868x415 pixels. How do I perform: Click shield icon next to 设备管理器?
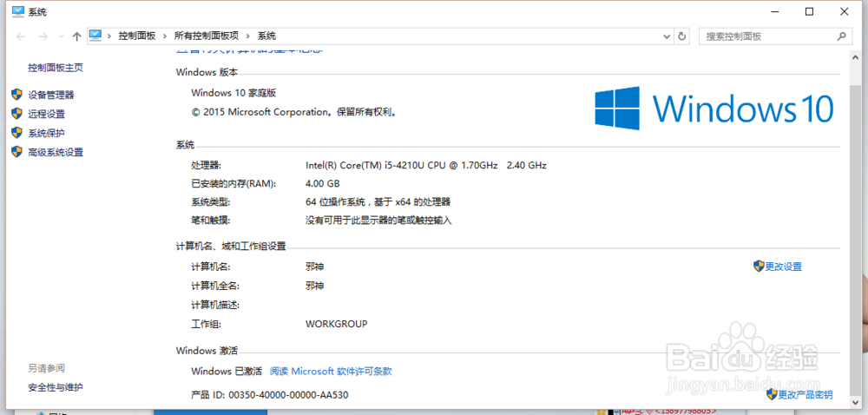coord(17,95)
